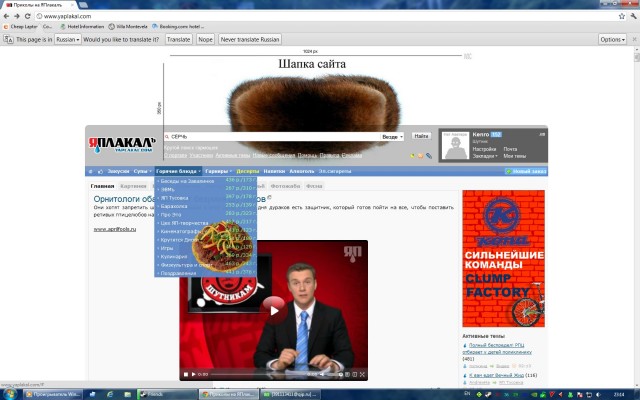640x400 pixels.
Task: Open 'Villa Montevela' bookmark
Action: [x=128, y=27]
